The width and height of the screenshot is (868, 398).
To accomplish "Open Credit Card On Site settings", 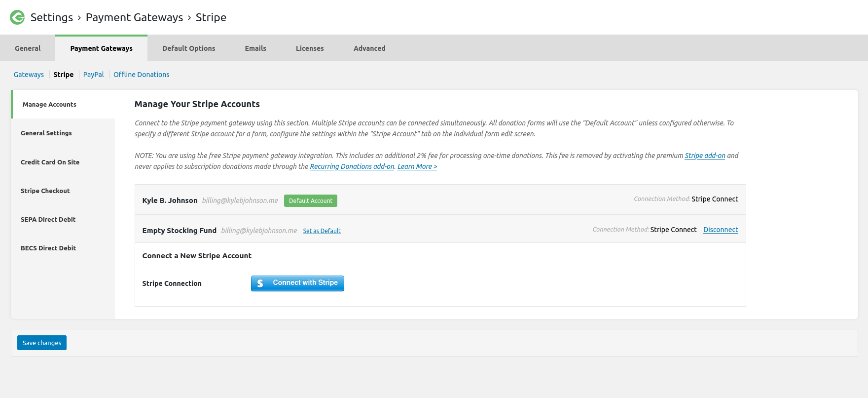I will point(63,162).
